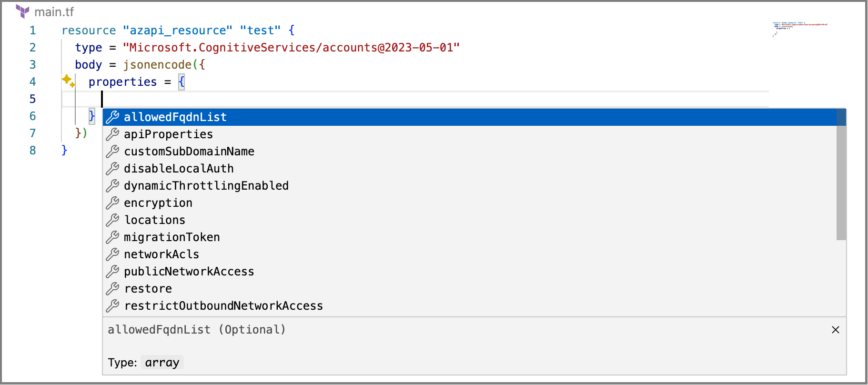The height and width of the screenshot is (385, 868).
Task: Click the Terraform logo icon beside main.tf
Action: click(x=22, y=11)
